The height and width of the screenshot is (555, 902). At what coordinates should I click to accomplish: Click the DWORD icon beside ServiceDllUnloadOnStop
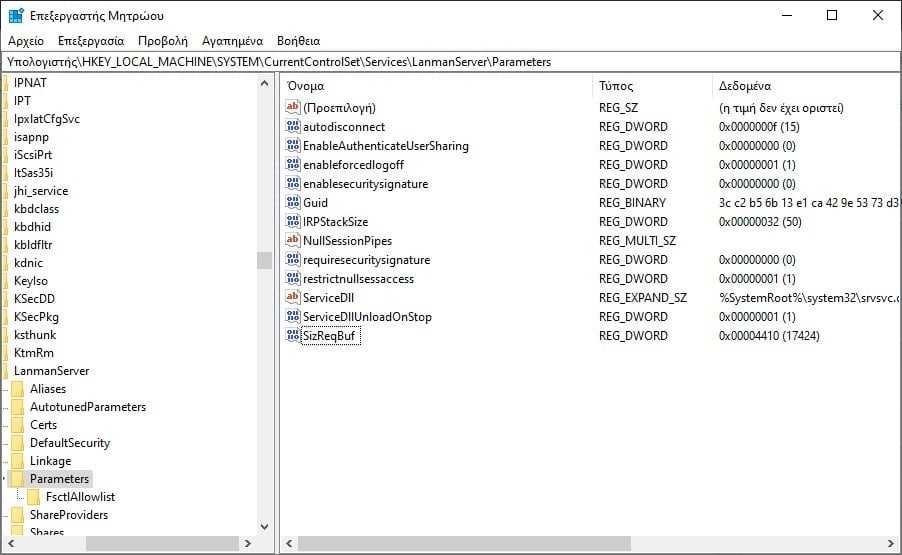293,316
